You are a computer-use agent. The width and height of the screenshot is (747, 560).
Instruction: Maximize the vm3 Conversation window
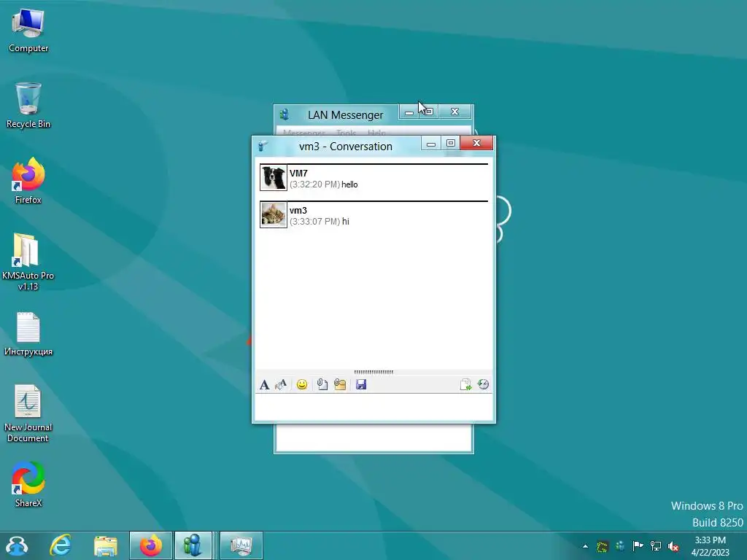click(450, 144)
